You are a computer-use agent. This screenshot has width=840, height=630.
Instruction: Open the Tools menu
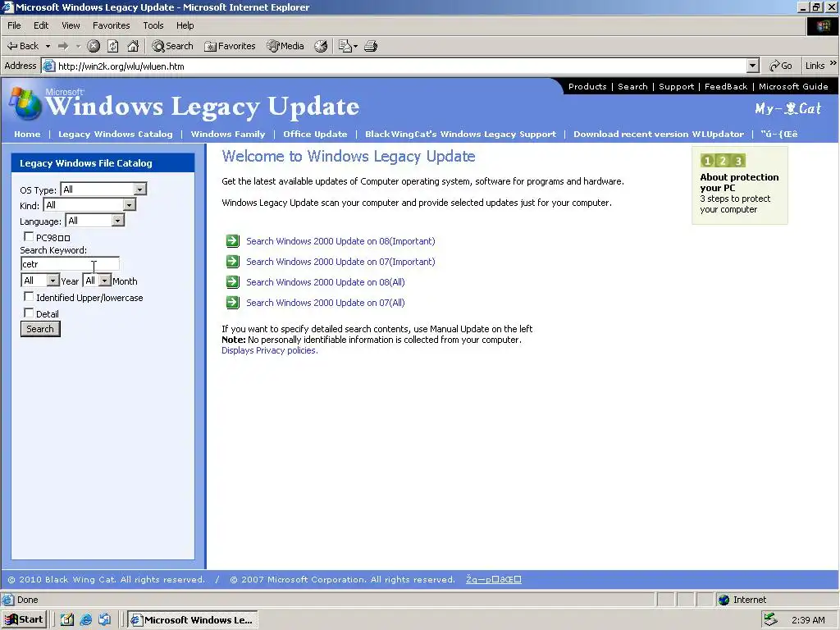pyautogui.click(x=153, y=25)
